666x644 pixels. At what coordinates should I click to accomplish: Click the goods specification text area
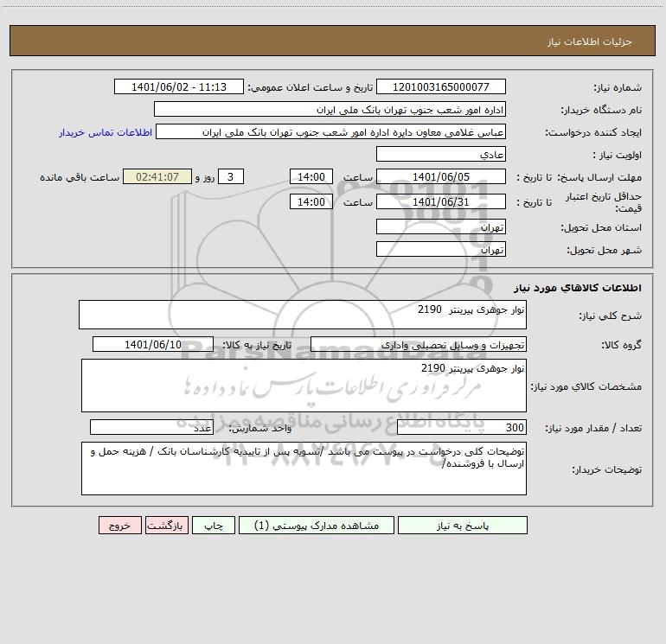click(x=304, y=386)
